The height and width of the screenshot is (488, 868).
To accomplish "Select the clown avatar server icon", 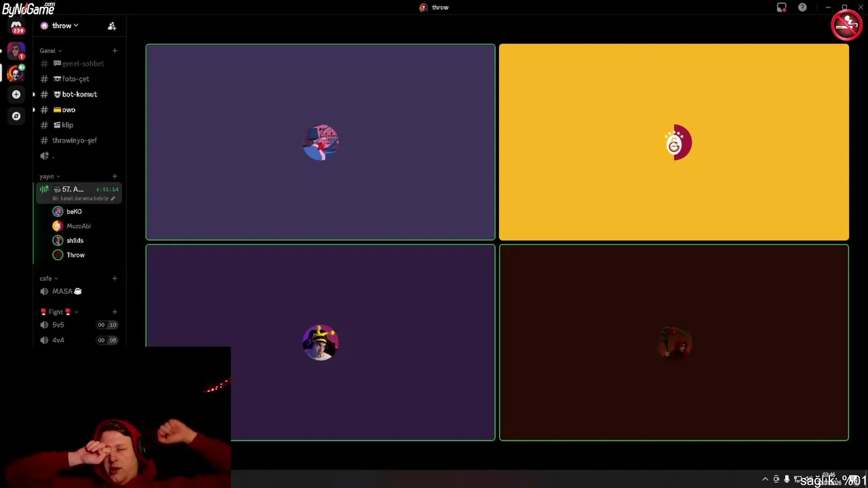I will pos(16,73).
